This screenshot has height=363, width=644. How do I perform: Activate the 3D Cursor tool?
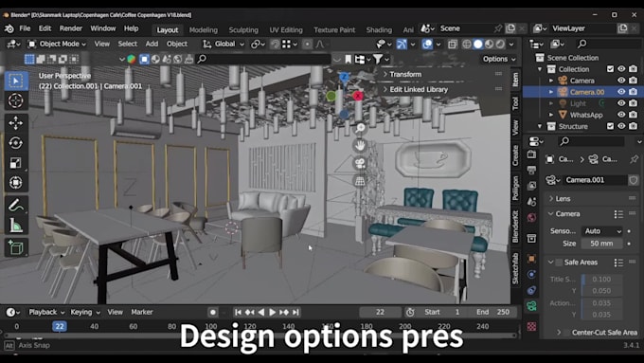point(15,100)
